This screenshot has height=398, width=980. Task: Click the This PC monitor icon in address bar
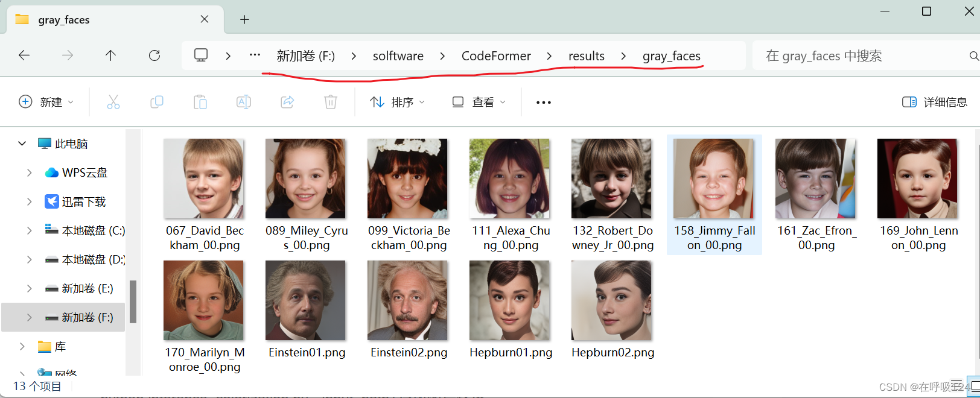[x=201, y=55]
